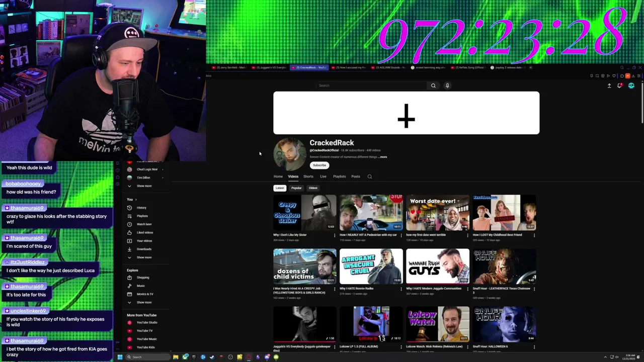The image size is (644, 362).
Task: Switch to the channel Videos tab
Action: [x=293, y=176]
